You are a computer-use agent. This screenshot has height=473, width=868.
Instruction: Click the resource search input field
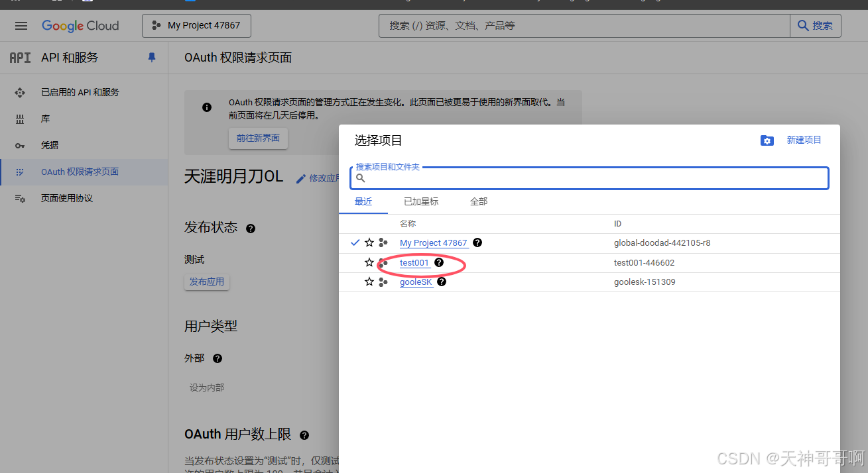tap(584, 26)
